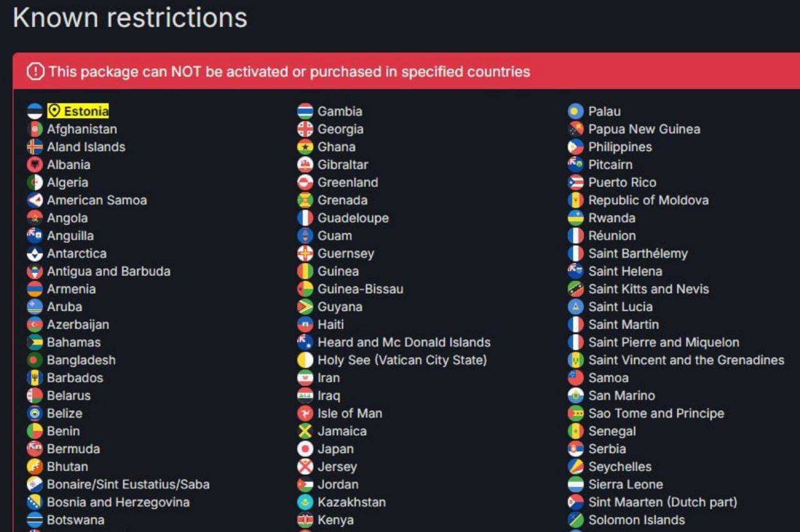Click the Greenland flag icon
Screen dimensions: 800x532
click(305, 182)
